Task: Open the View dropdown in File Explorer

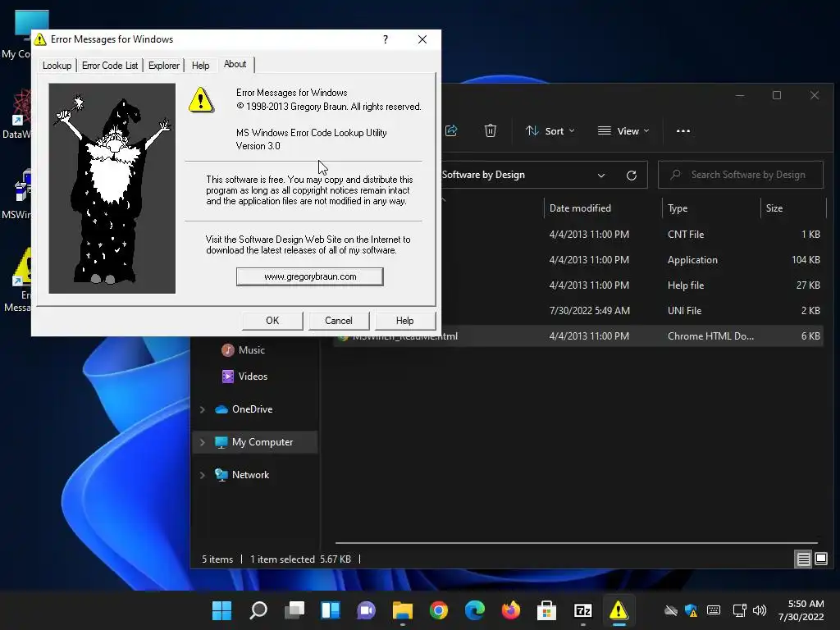Action: pos(623,130)
